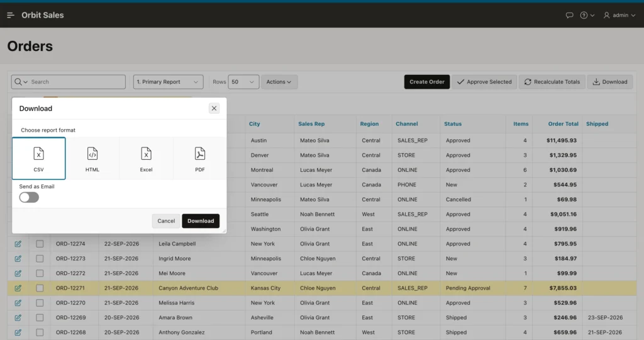The width and height of the screenshot is (644, 340).
Task: Open the feedback comment icon
Action: coord(569,15)
